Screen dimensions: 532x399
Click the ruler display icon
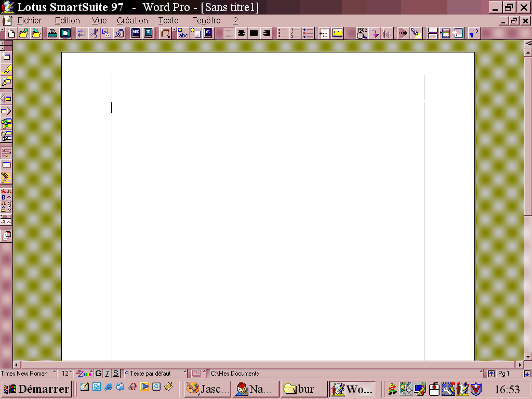(x=337, y=33)
